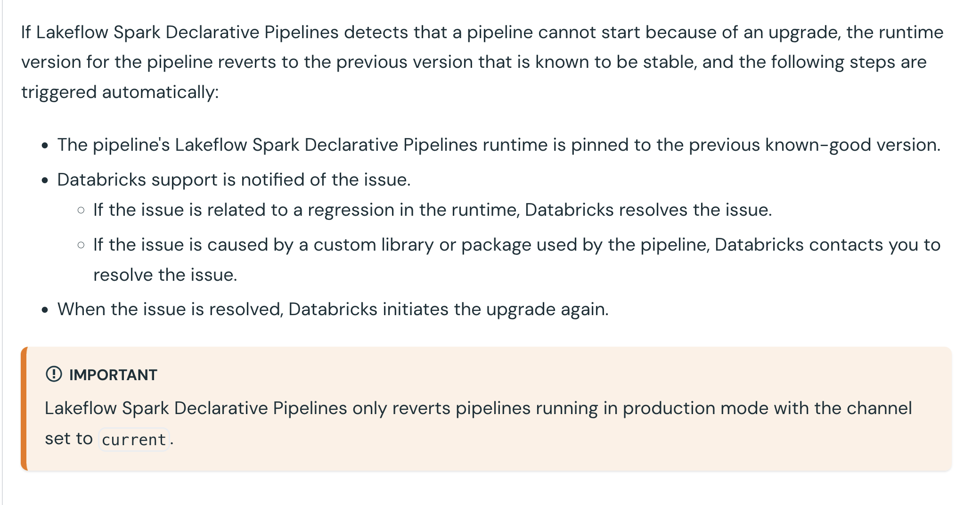The width and height of the screenshot is (980, 505).
Task: Click the text Databricks resolves the issue
Action: pyautogui.click(x=648, y=210)
